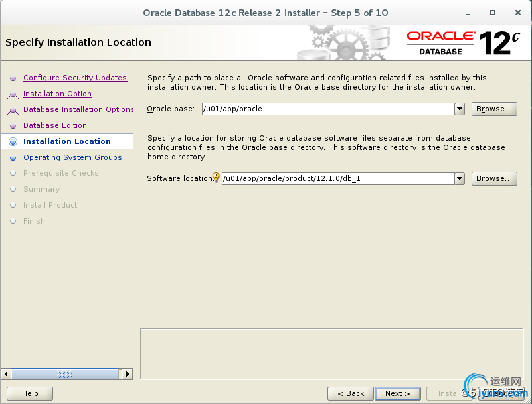Click the Installation Option step bullet
532x404 pixels.
13,94
